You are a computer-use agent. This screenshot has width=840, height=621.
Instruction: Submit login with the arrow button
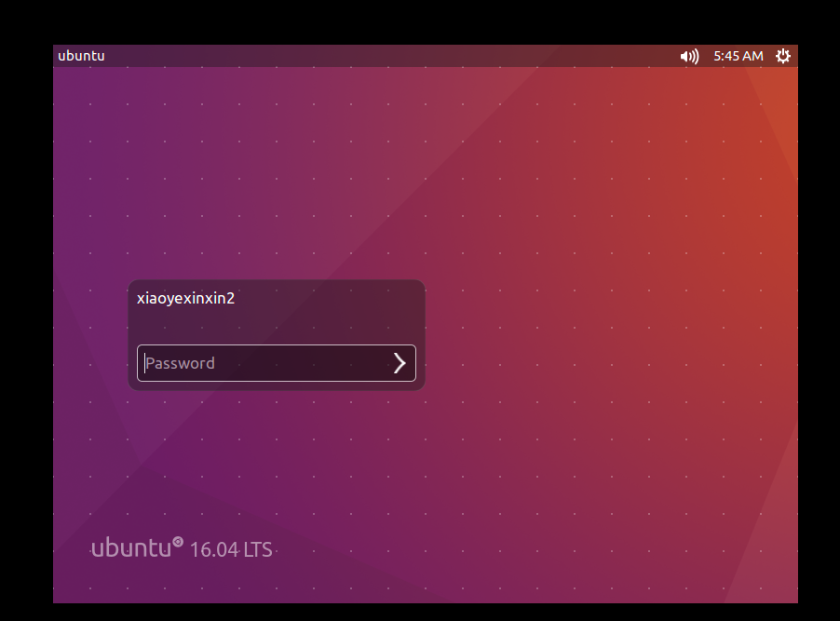click(x=400, y=363)
